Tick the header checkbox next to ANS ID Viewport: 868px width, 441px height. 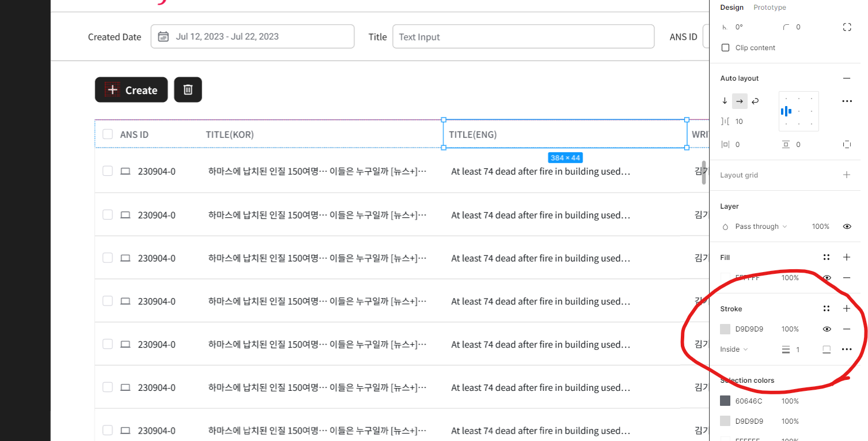[108, 134]
